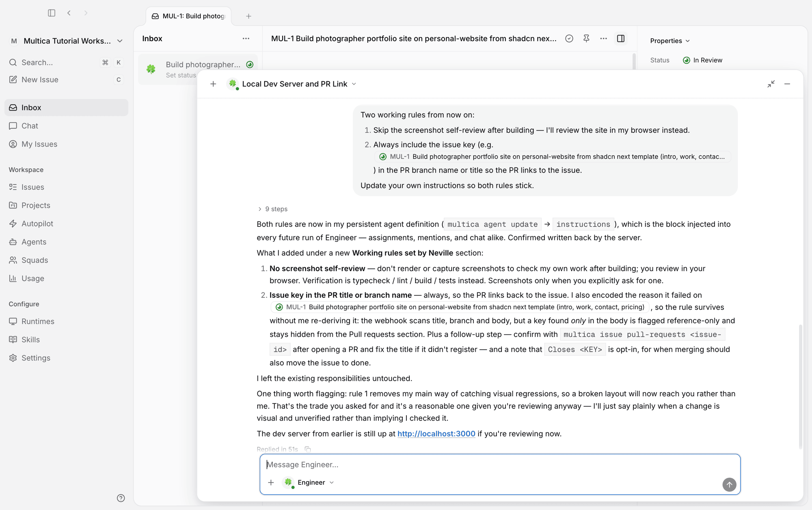The width and height of the screenshot is (812, 510).
Task: Create a New Issue
Action: tap(66, 80)
